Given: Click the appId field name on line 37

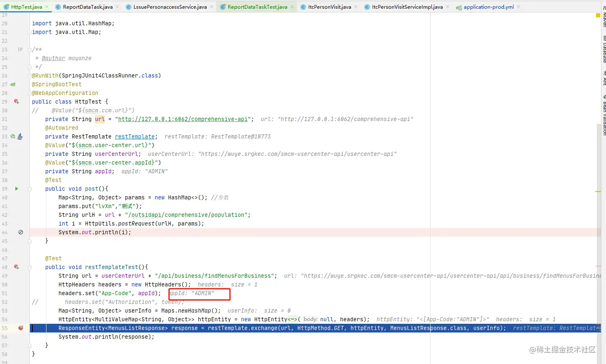Looking at the screenshot, I should [x=103, y=171].
